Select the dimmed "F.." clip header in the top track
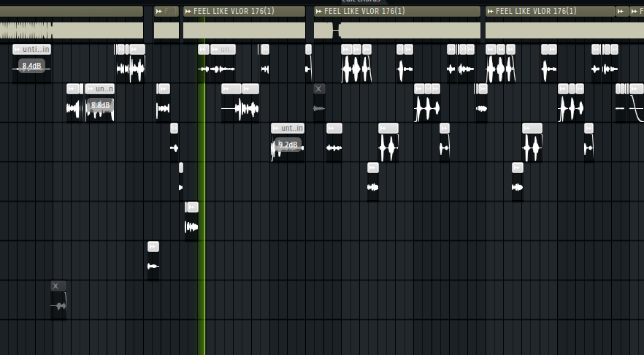Image resolution: width=644 pixels, height=355 pixels. tap(166, 11)
